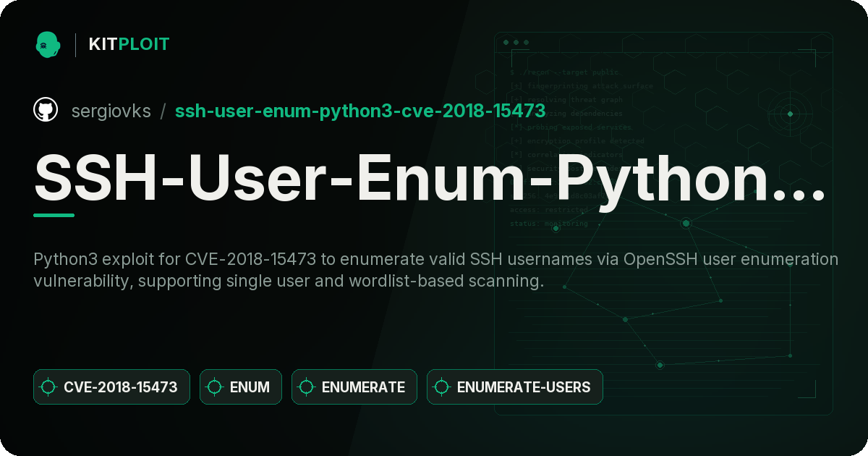Click the radar target icon in terminal panel
This screenshot has width=868, height=456.
(790, 114)
